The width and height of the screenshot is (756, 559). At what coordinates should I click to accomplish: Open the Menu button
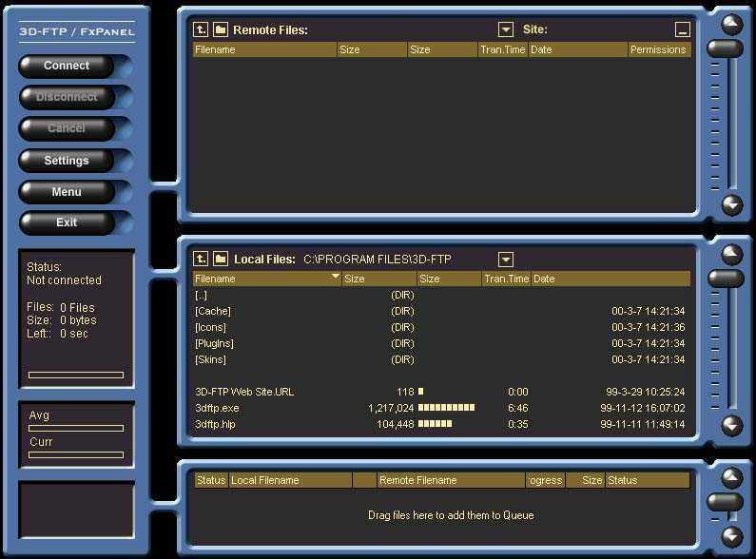coord(67,192)
